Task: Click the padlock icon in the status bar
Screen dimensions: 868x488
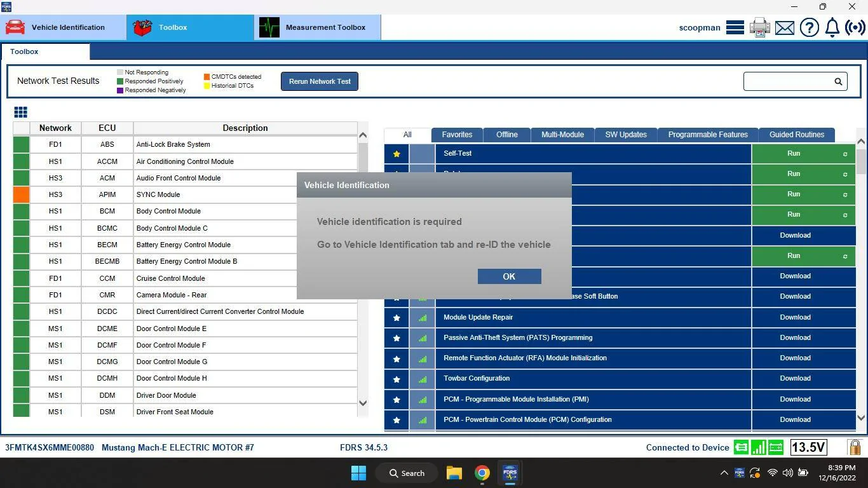Action: click(855, 447)
